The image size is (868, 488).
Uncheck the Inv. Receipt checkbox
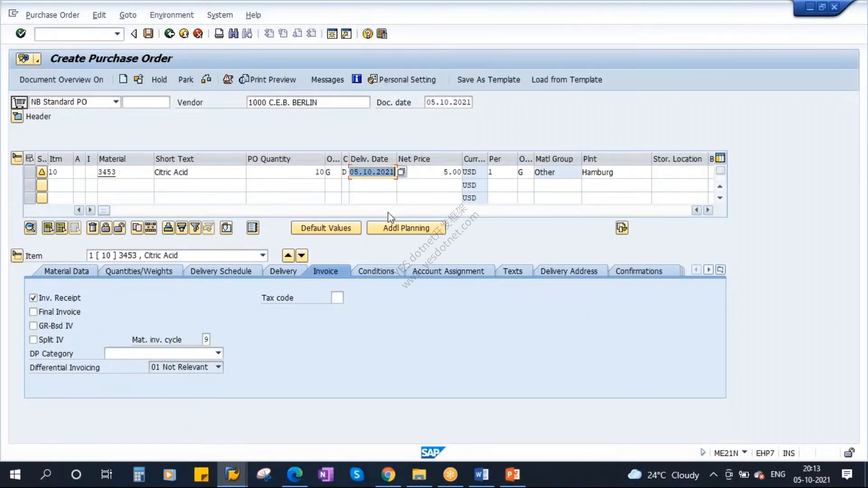[x=33, y=298]
